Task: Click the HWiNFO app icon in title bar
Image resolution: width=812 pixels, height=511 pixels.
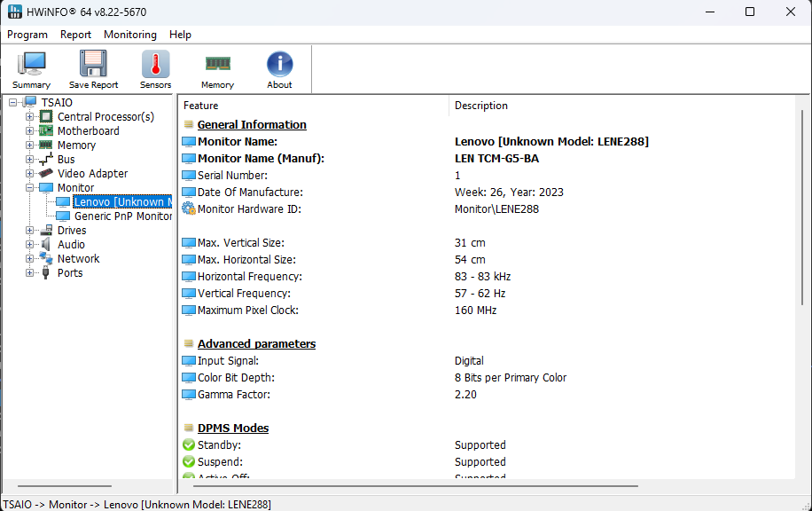Action: (x=15, y=12)
